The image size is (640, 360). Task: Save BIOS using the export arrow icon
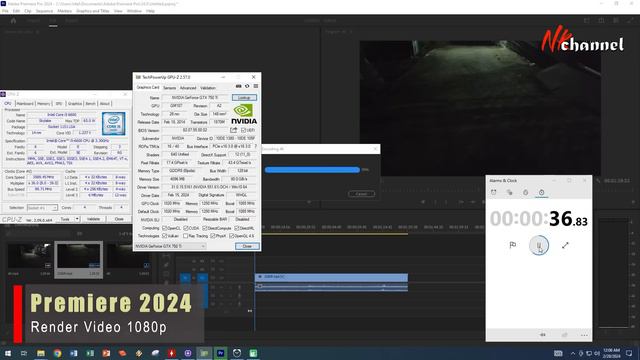(233, 130)
